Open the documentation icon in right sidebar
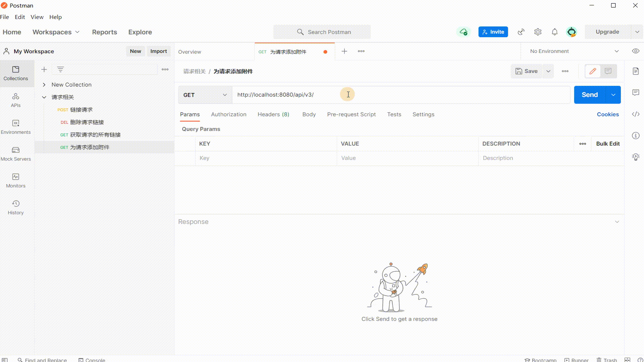644x362 pixels. point(636,71)
